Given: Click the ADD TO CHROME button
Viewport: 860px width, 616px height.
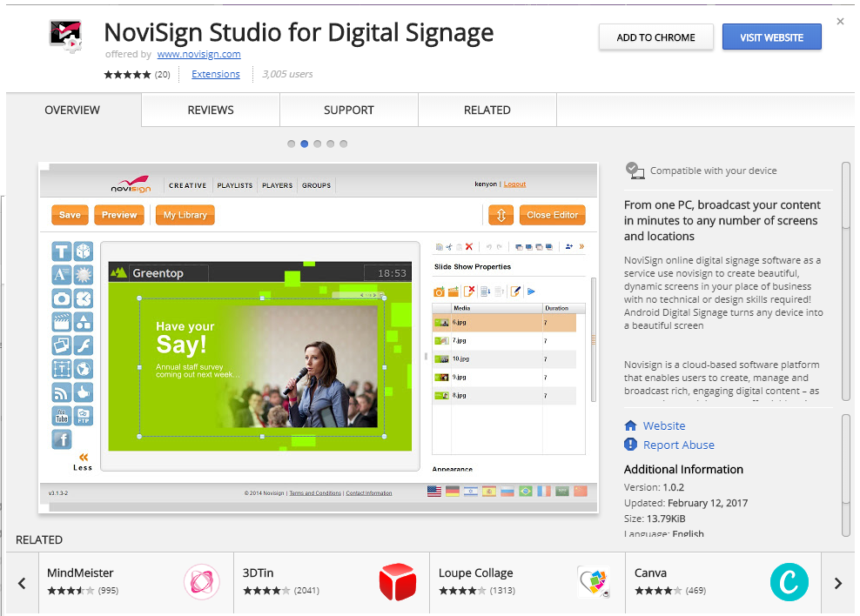Looking at the screenshot, I should tap(656, 37).
